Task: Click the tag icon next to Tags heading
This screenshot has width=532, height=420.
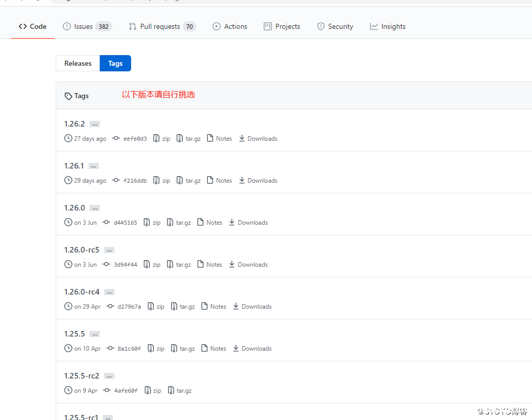Action: 68,96
